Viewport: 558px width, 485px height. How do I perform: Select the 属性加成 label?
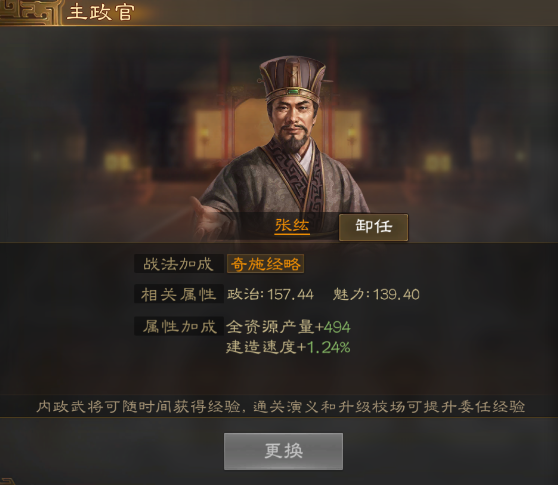point(179,326)
